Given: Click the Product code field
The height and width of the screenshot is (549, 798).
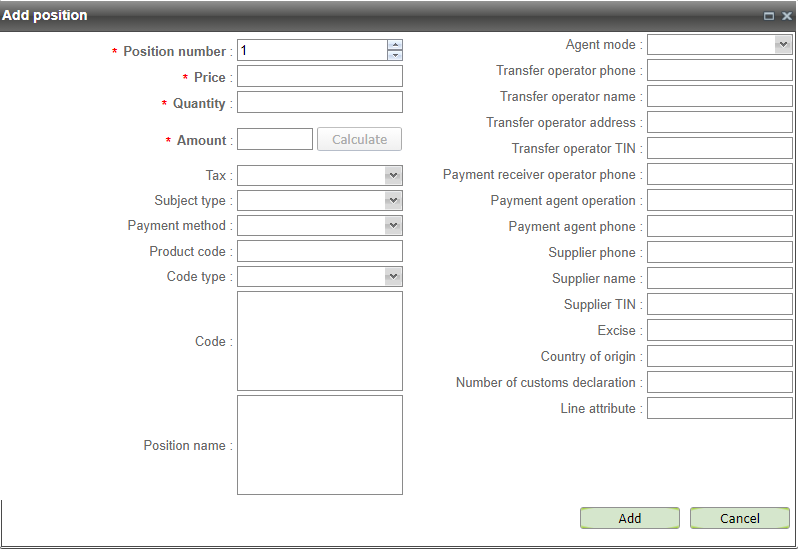Looking at the screenshot, I should (x=319, y=251).
